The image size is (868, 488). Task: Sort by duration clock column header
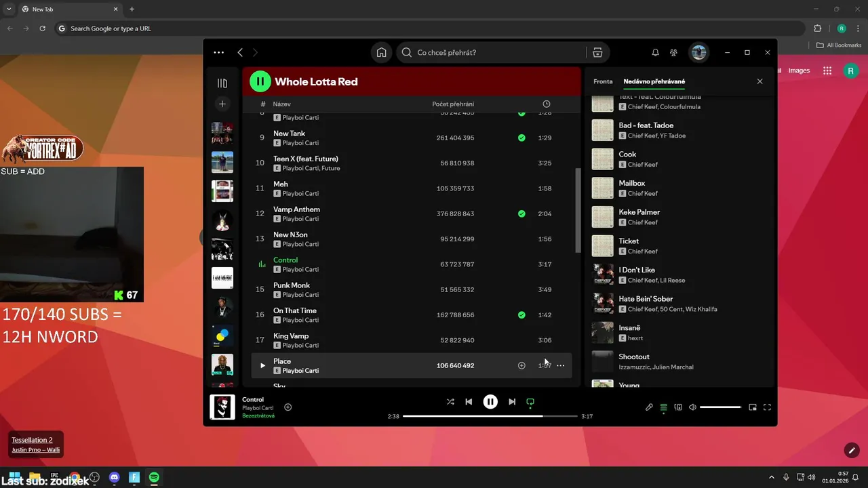tap(547, 104)
